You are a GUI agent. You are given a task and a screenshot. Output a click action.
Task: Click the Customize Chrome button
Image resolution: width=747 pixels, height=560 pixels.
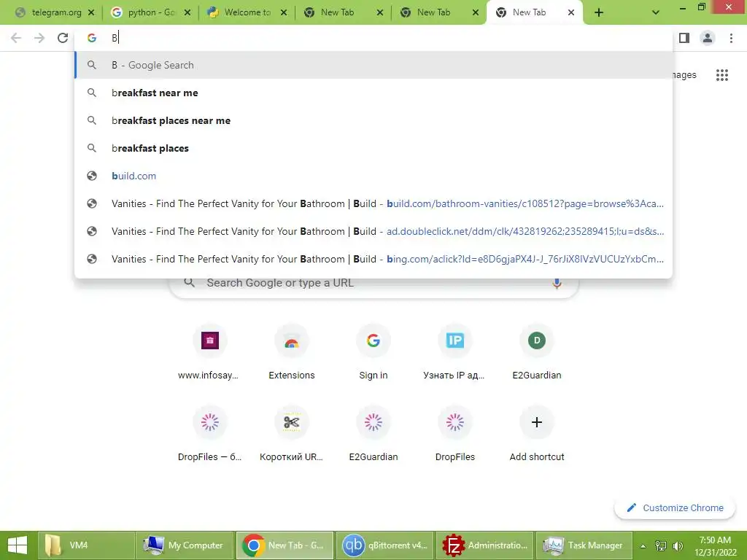[675, 508]
